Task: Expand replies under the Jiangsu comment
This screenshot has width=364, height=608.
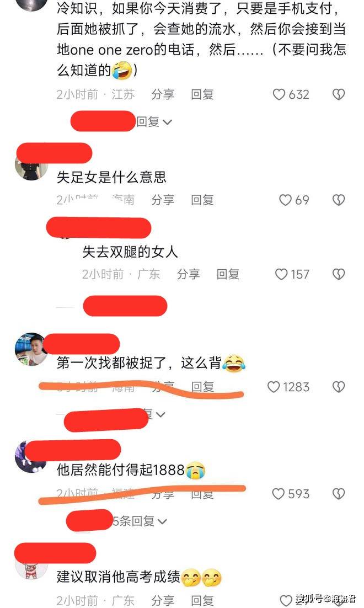Action: coord(153,122)
